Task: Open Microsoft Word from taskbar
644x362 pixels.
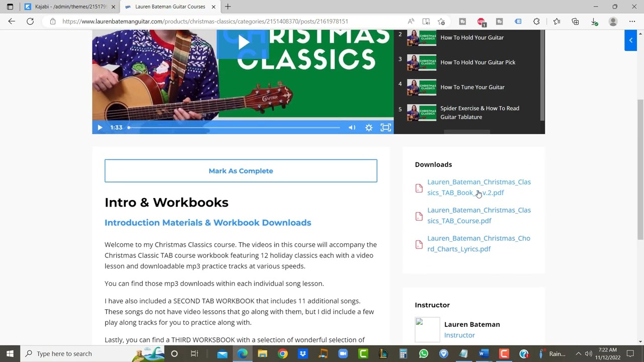Action: click(x=484, y=353)
